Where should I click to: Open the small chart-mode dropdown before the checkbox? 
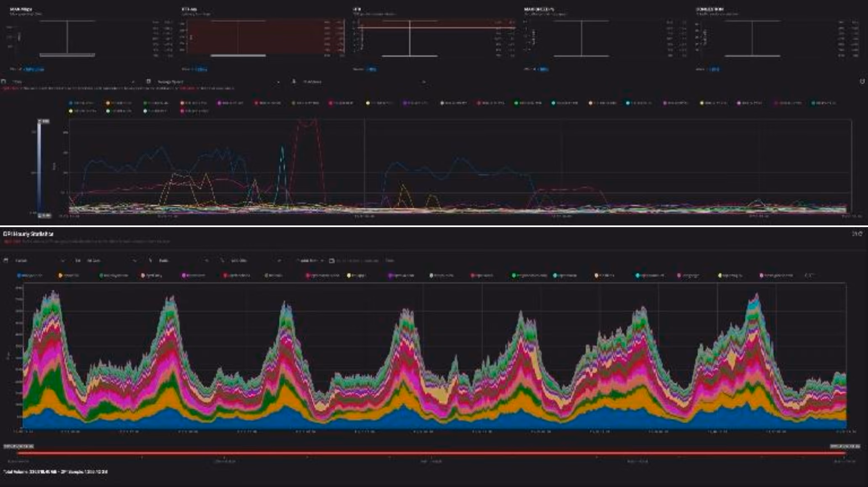pyautogui.click(x=310, y=261)
